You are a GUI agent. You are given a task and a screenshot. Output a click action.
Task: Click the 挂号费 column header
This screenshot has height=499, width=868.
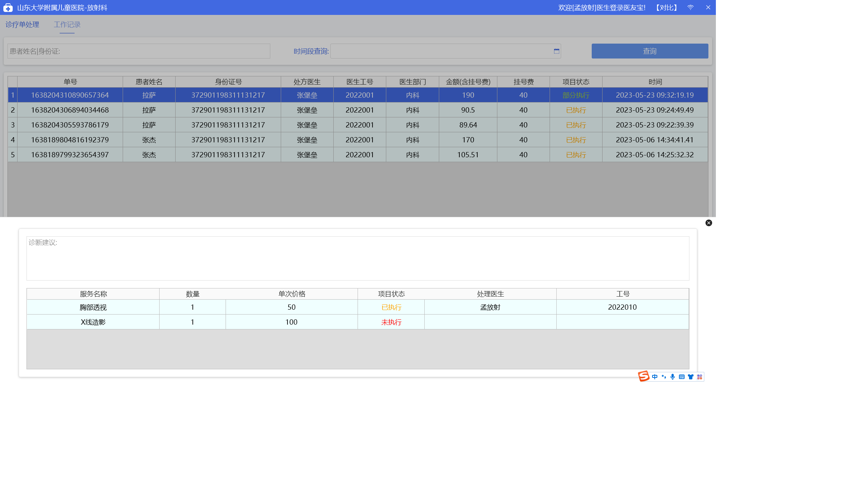point(523,82)
